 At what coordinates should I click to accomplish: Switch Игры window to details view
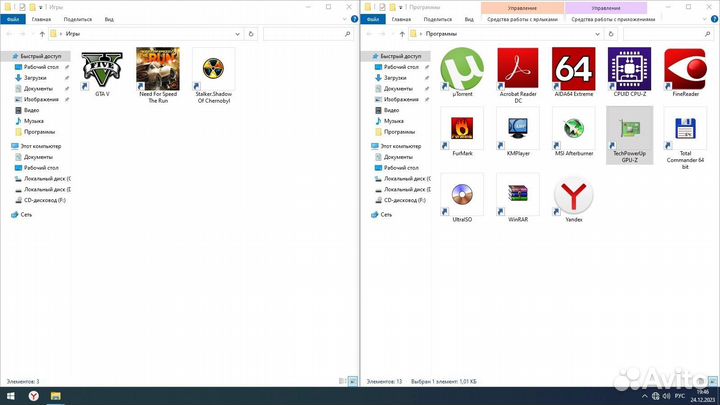342,381
